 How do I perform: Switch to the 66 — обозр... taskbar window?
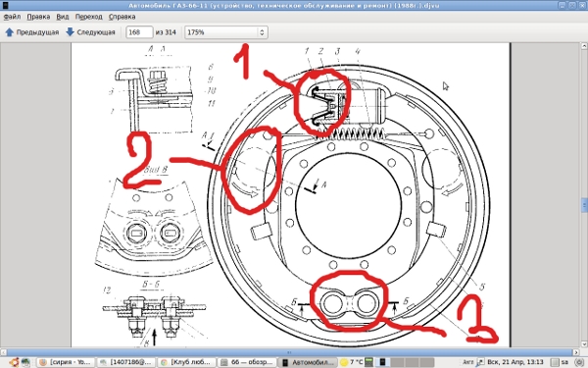247,362
